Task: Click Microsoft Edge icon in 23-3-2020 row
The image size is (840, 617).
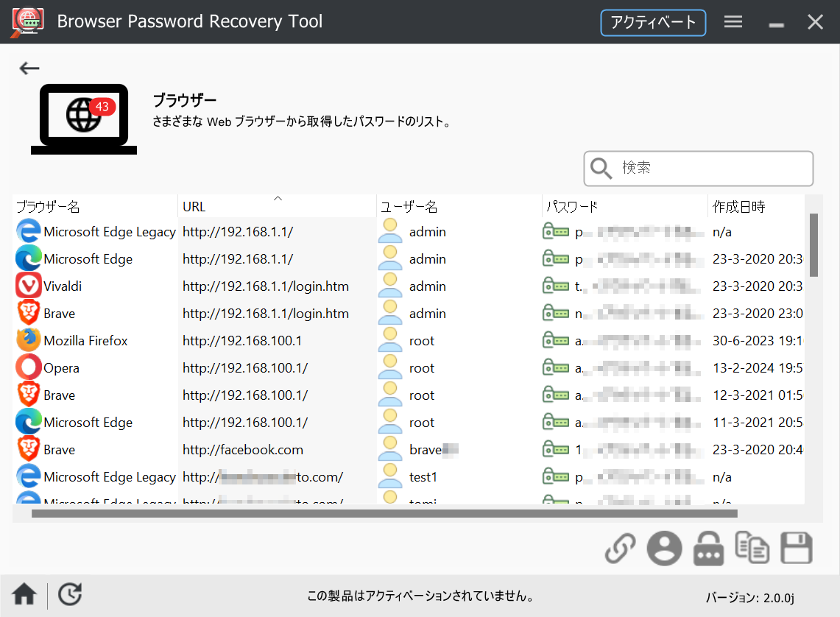Action: 29,258
